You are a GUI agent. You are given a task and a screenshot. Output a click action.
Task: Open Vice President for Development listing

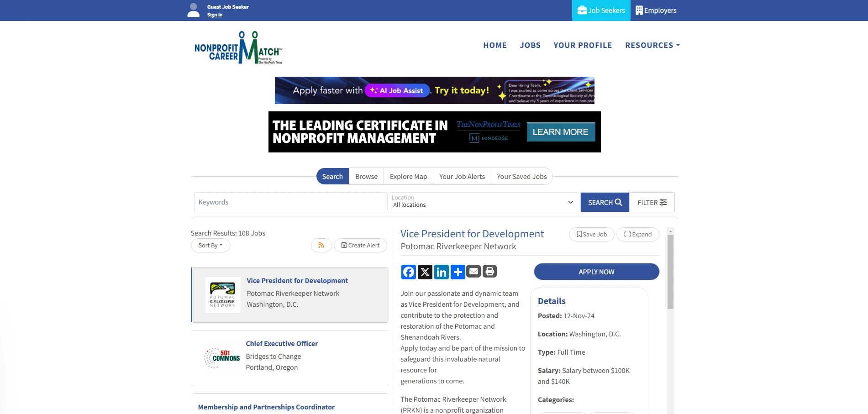click(x=297, y=281)
